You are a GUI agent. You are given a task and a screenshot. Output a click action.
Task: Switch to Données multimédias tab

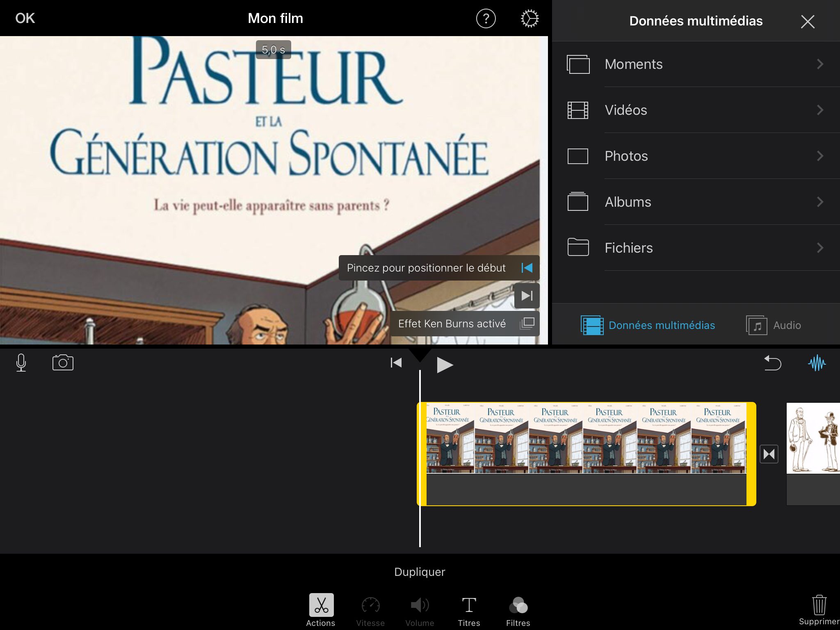point(648,325)
